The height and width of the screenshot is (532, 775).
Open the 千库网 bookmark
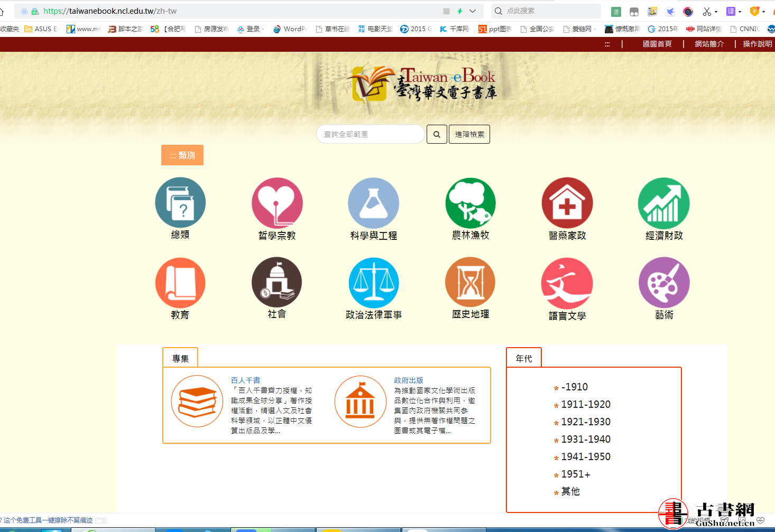[455, 29]
